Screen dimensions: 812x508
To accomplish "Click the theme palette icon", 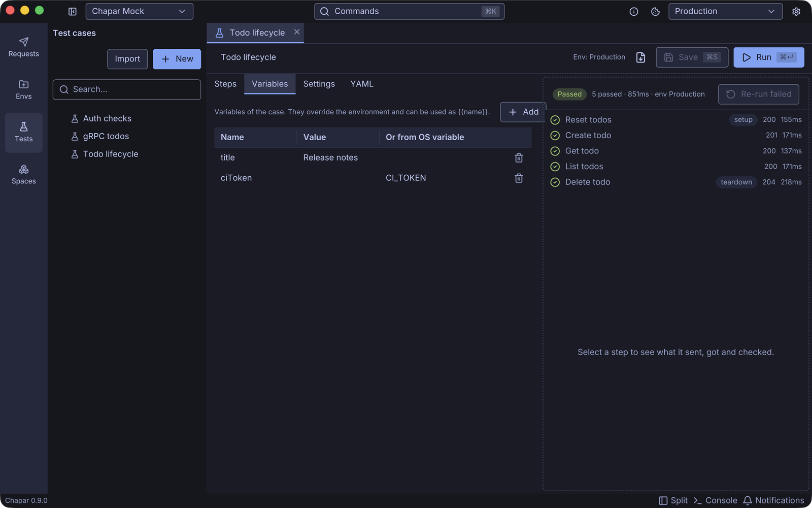I will click(x=655, y=11).
